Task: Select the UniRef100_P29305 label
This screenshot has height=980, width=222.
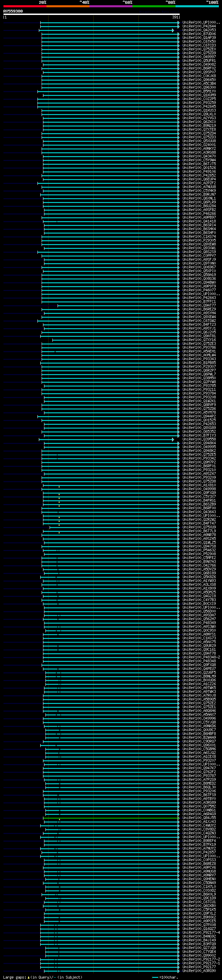Action: click(x=199, y=241)
